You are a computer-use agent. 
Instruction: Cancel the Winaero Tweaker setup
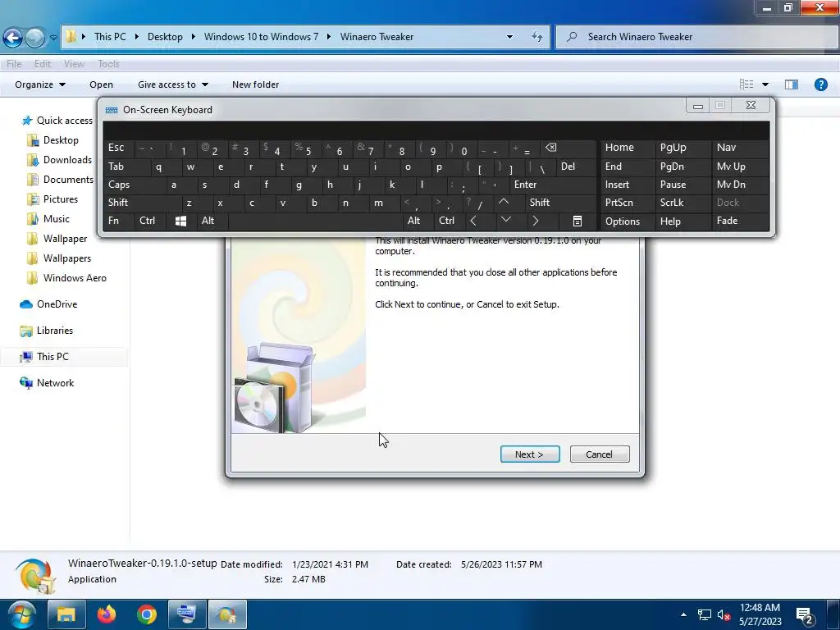(x=600, y=454)
